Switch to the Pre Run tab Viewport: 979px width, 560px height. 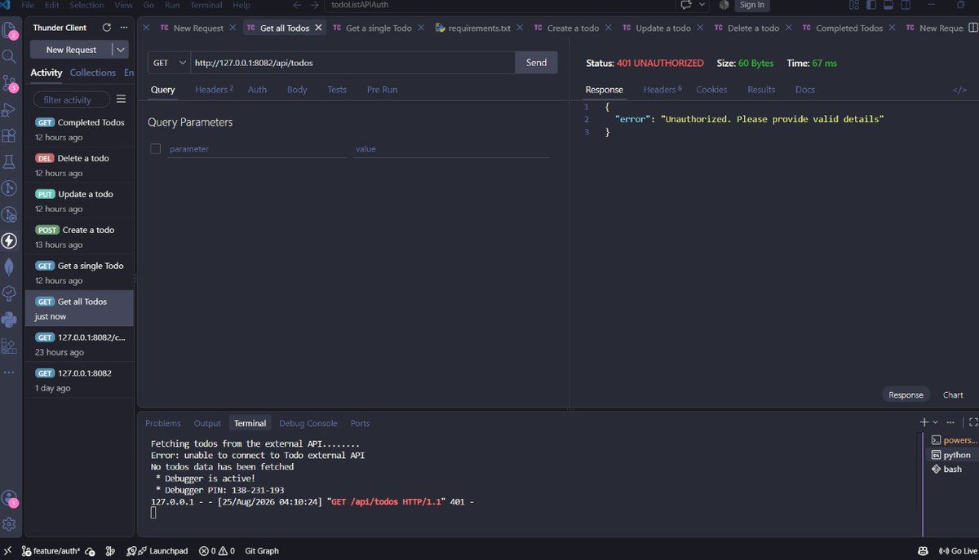(382, 90)
